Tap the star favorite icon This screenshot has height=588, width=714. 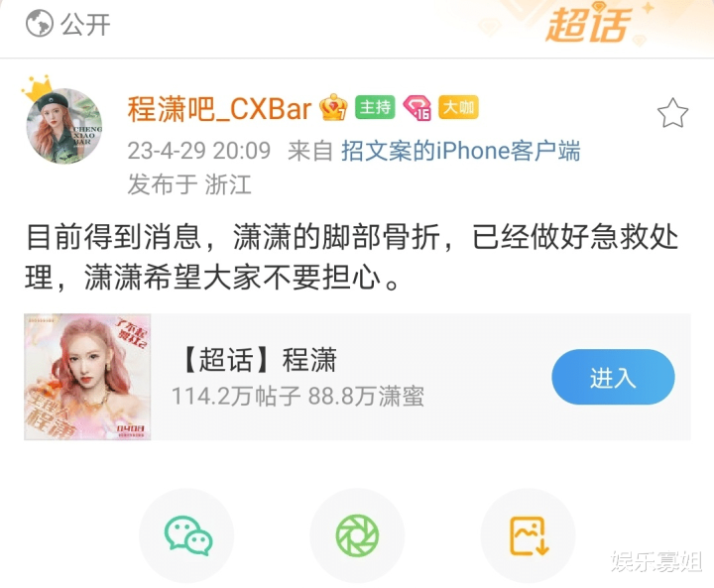[x=672, y=113]
